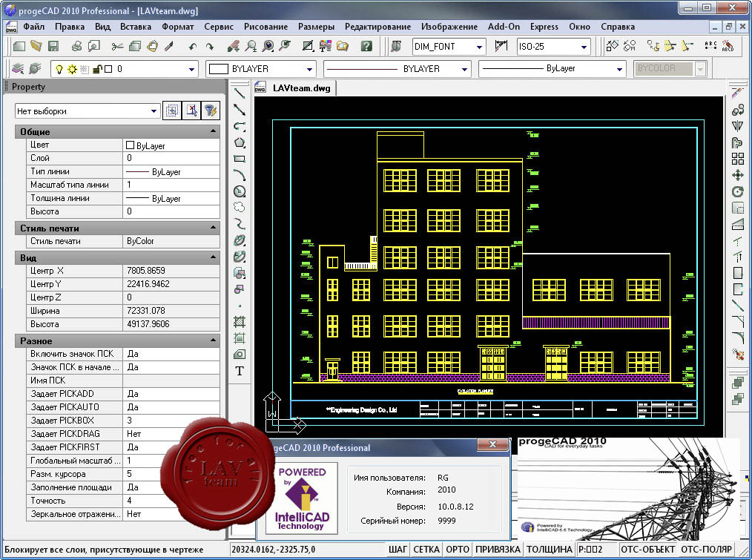This screenshot has height=560, width=752.
Task: Toggle ОТС-ОБЪЕКТ object tracking in status bar
Action: pyautogui.click(x=647, y=549)
